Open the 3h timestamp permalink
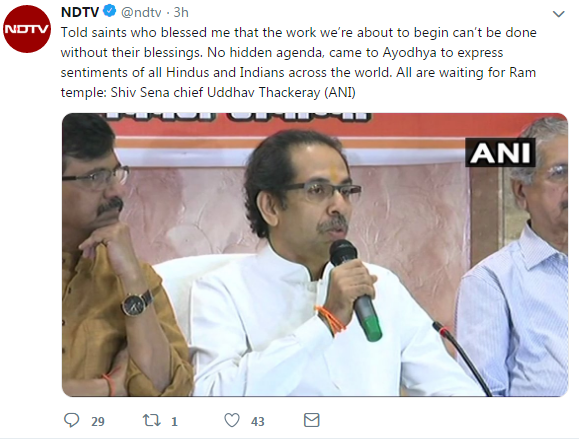 [181, 12]
